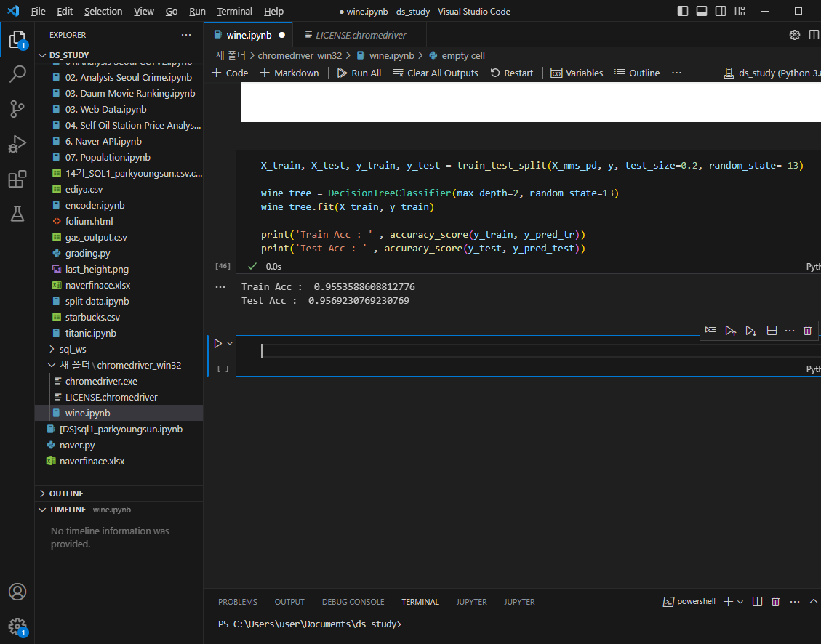
Task: Split the terminal panel
Action: (x=757, y=602)
